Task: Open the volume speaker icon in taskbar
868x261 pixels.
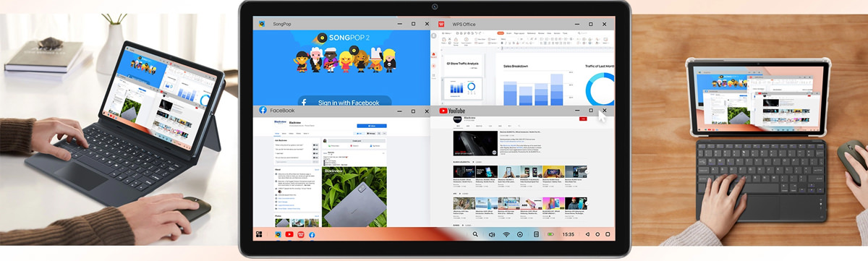Action: point(491,234)
